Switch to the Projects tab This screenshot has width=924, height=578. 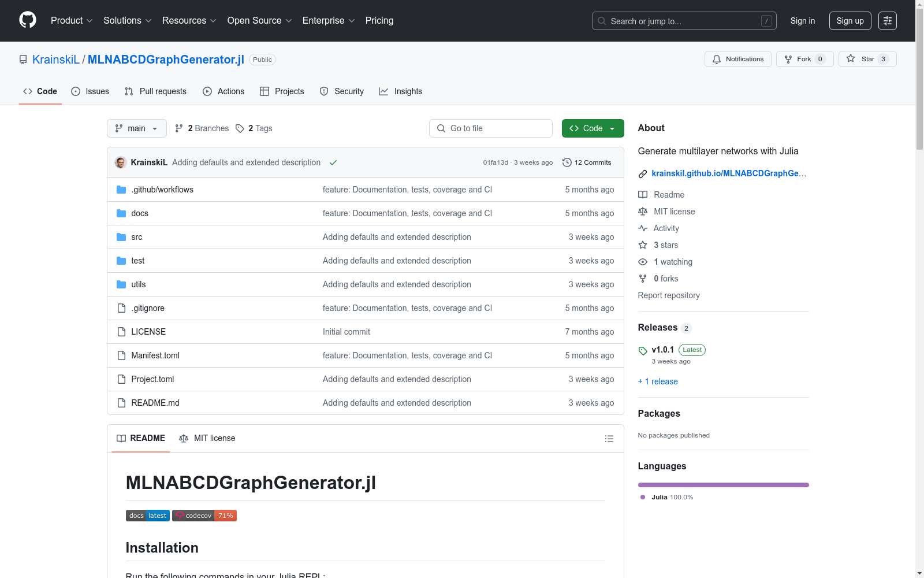pyautogui.click(x=282, y=91)
